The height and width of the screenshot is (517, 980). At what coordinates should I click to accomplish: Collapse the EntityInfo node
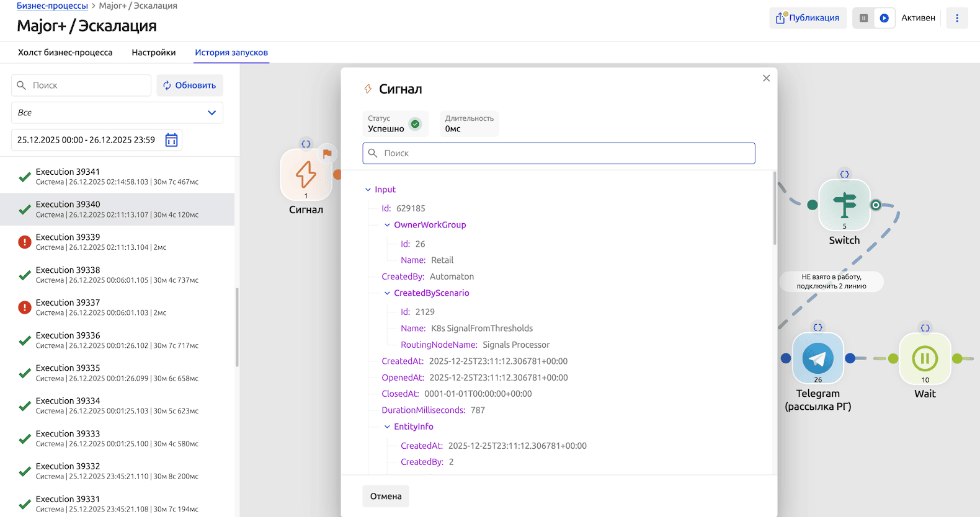[387, 426]
